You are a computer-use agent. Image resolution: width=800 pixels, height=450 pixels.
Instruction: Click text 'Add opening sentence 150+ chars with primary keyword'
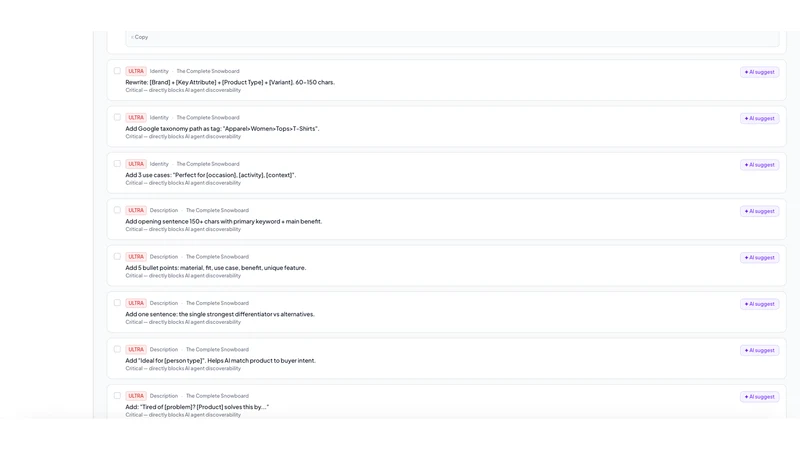(203, 221)
